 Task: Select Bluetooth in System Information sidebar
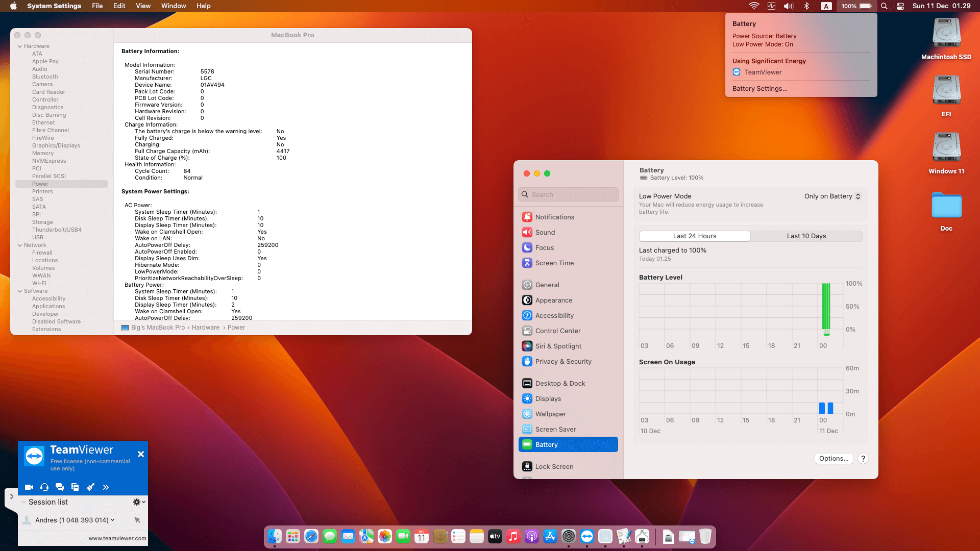[x=45, y=77]
